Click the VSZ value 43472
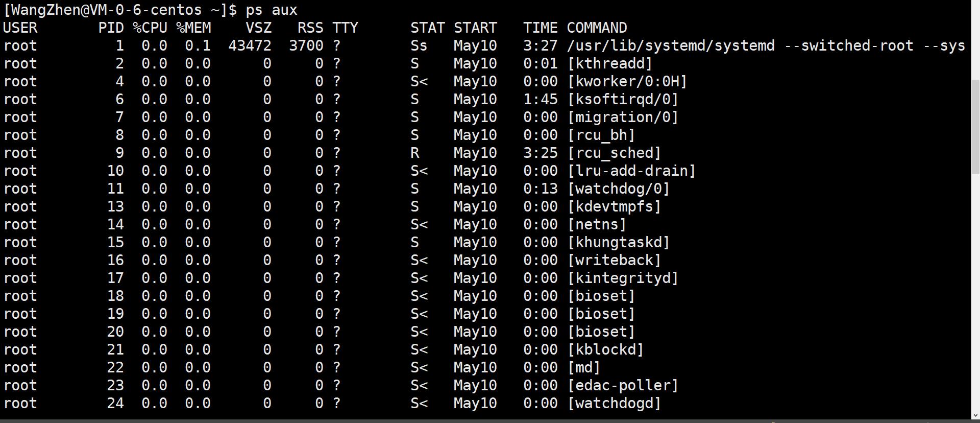The width and height of the screenshot is (980, 423). tap(250, 45)
